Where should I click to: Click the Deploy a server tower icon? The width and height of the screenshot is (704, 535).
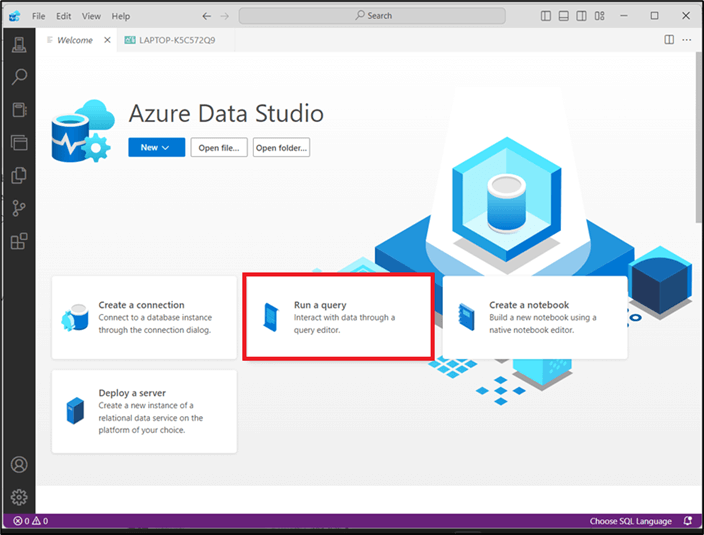(75, 411)
